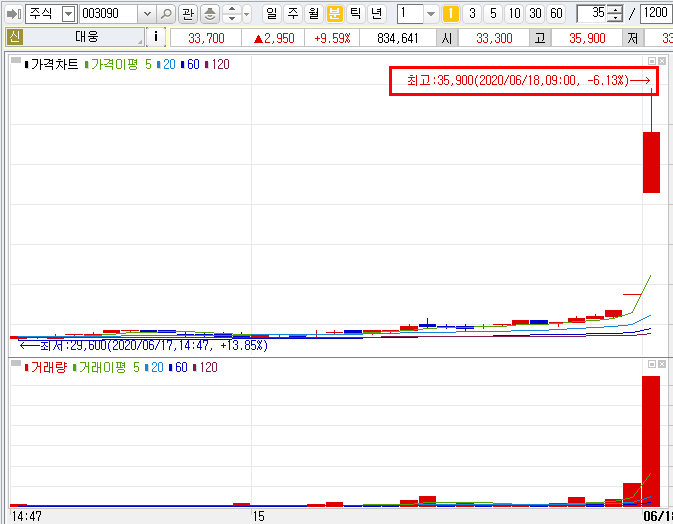This screenshot has height=524, width=673.
Task: Click the 가격이평 moving average legend label
Action: coord(114,64)
